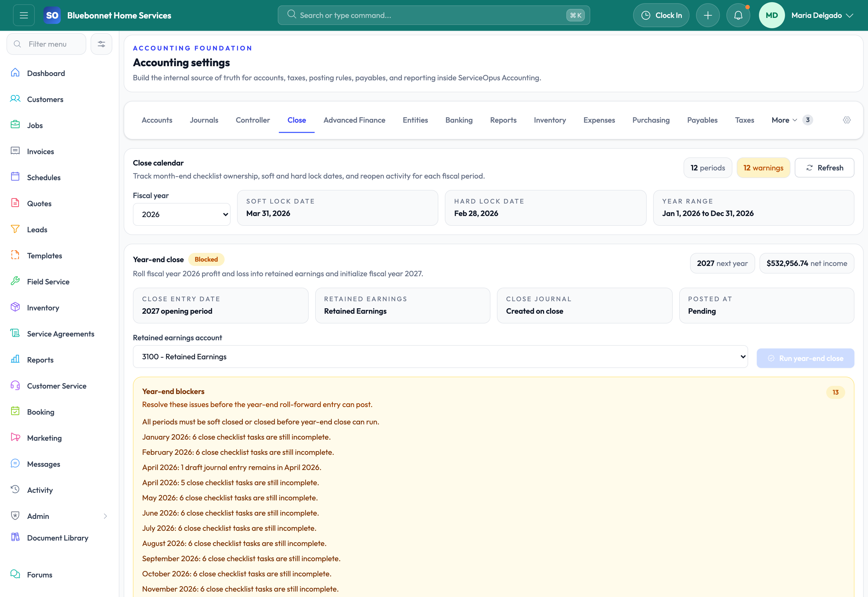Click the SO logo badge
The width and height of the screenshot is (868, 597).
[52, 15]
